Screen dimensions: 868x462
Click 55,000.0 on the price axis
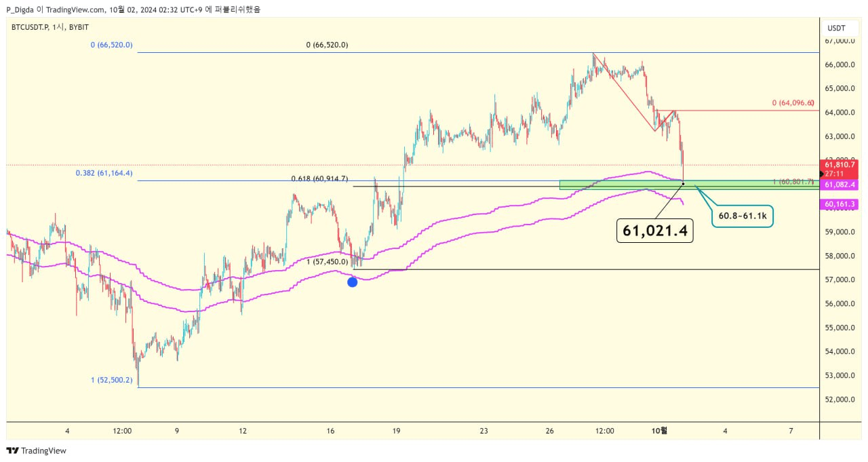(x=840, y=328)
